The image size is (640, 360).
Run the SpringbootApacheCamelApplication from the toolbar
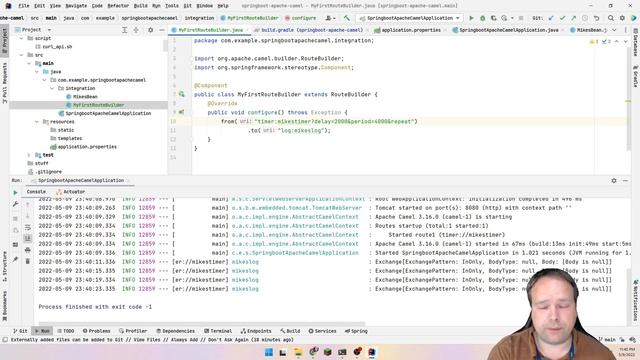pos(471,18)
